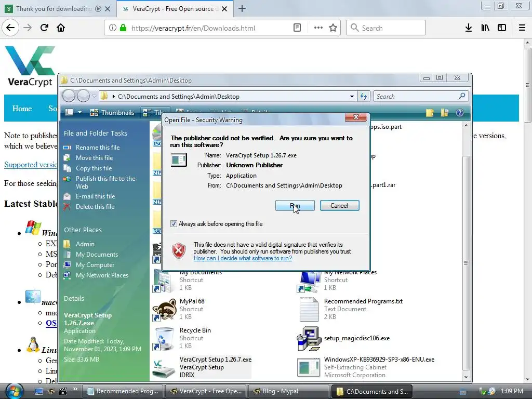532x399 pixels.
Task: Click Show Desktop quick launch icon
Action: [x=39, y=391]
